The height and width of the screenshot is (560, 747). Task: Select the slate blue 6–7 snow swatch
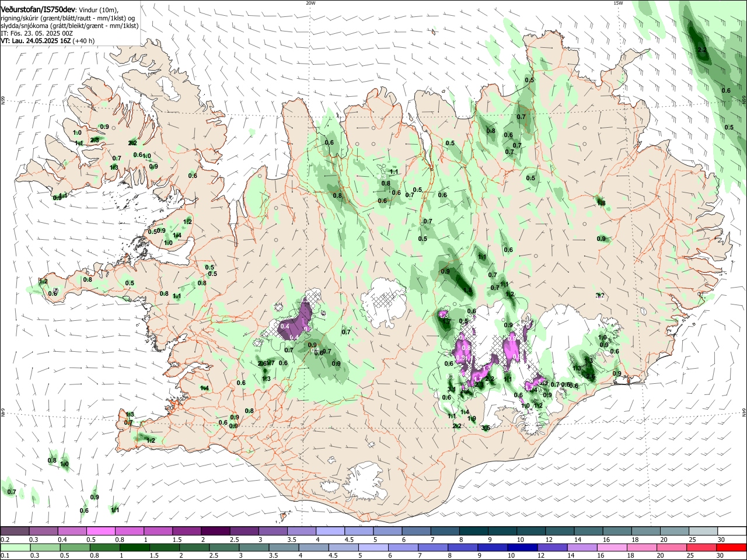[416, 531]
